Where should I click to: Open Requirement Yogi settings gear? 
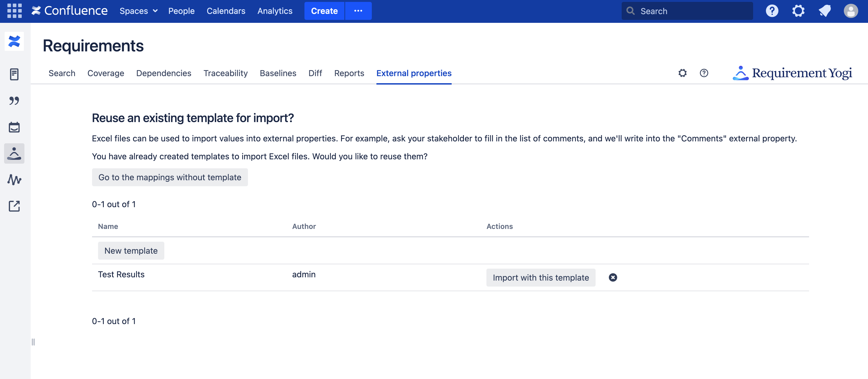[682, 73]
